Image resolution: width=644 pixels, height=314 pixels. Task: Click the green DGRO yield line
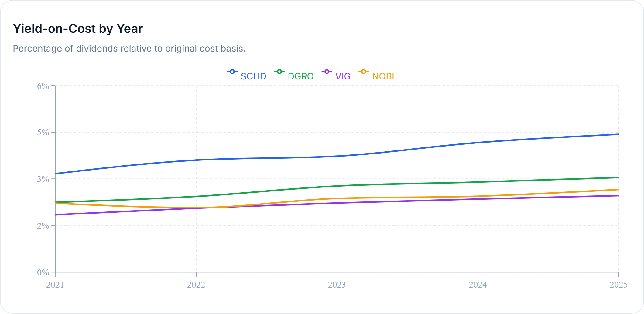click(407, 184)
